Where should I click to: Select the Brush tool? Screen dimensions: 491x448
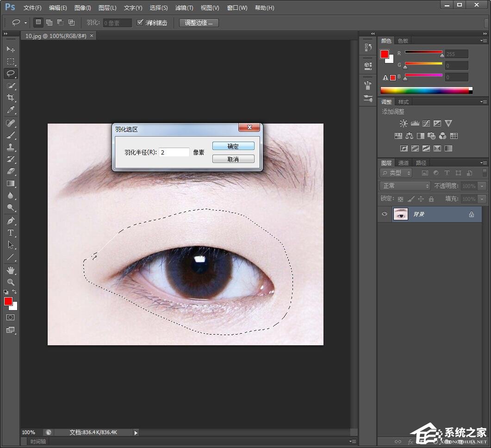(11, 135)
